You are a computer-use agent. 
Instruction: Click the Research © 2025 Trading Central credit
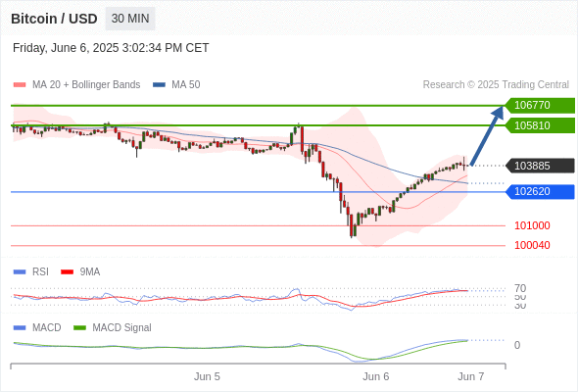(496, 85)
